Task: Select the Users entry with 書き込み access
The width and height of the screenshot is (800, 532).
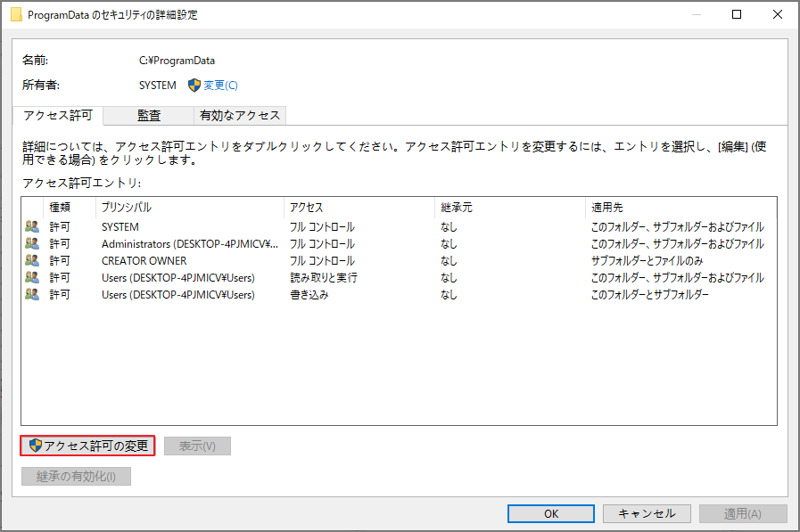Action: click(x=399, y=295)
